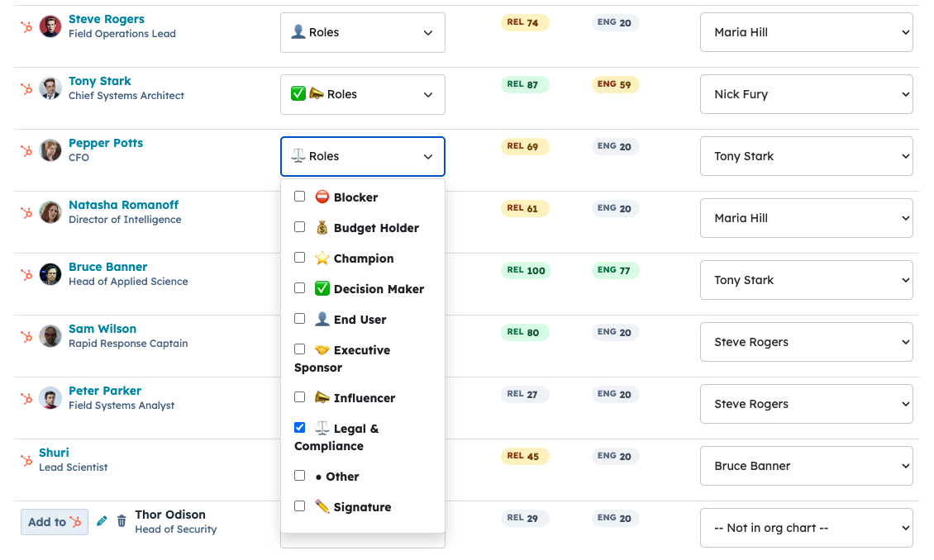Click Bruce Banner's avatar photo
This screenshot has width=934, height=560.
50,274
